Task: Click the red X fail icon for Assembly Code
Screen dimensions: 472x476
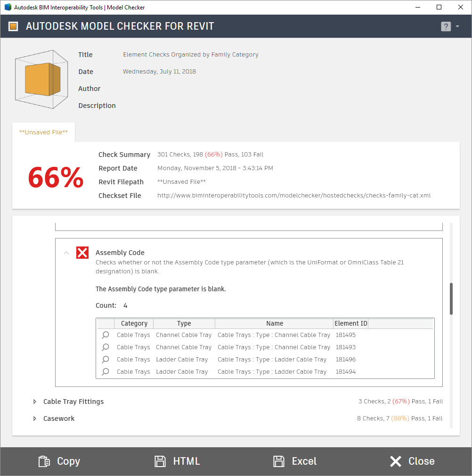Action: 82,252
